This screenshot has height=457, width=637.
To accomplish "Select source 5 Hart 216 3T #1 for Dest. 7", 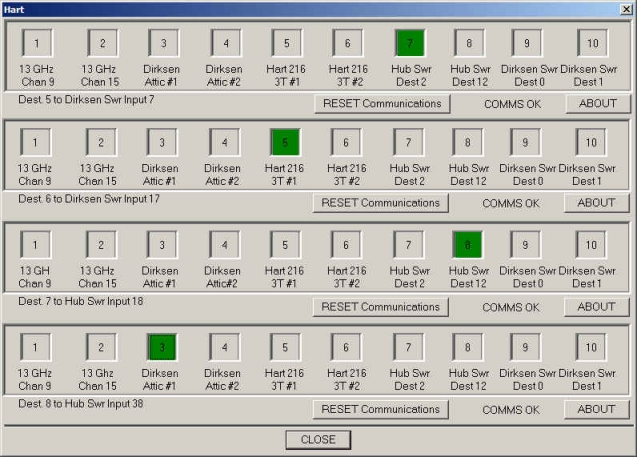I will pyautogui.click(x=285, y=245).
